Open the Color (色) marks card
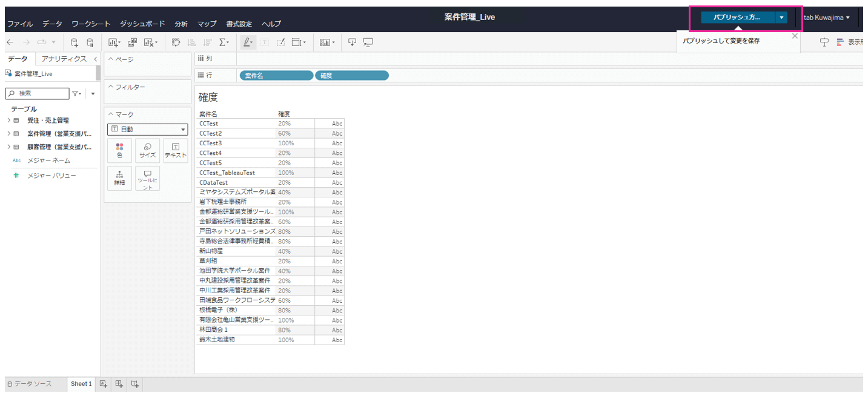This screenshot has width=868, height=396. click(x=119, y=151)
